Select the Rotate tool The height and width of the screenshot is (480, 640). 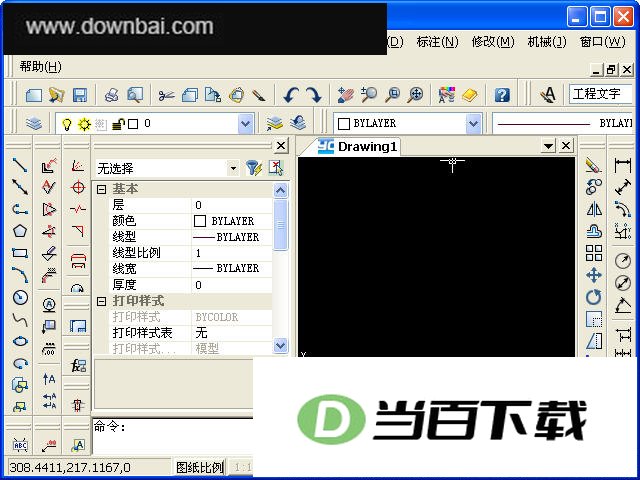(x=594, y=297)
